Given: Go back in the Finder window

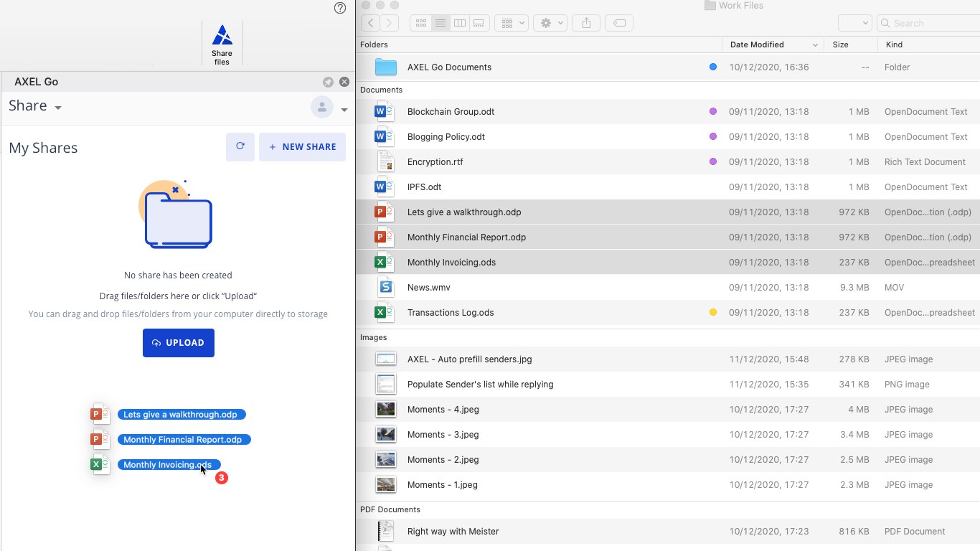Looking at the screenshot, I should pos(370,23).
